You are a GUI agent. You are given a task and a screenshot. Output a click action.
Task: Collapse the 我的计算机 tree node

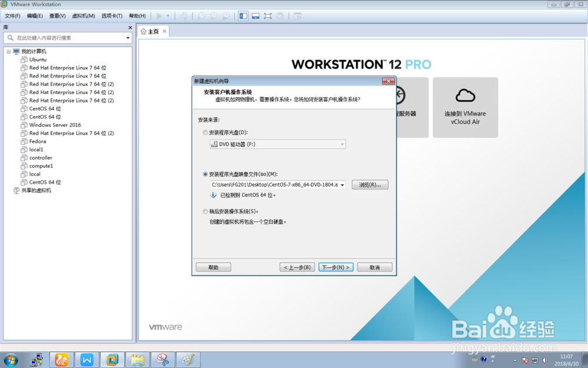(x=9, y=51)
